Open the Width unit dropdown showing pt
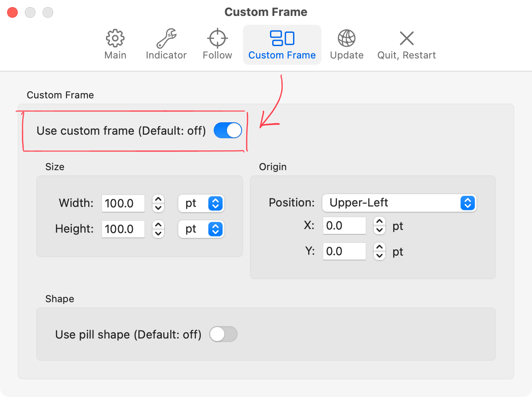The width and height of the screenshot is (532, 397). pyautogui.click(x=201, y=203)
